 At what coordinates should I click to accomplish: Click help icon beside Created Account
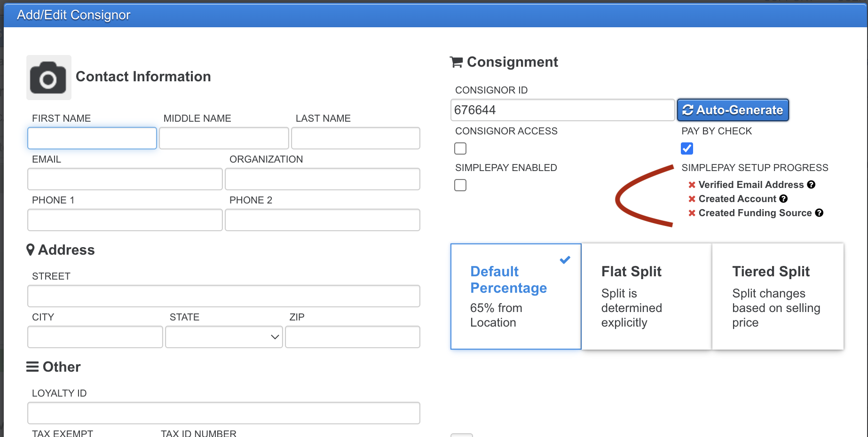(x=783, y=199)
